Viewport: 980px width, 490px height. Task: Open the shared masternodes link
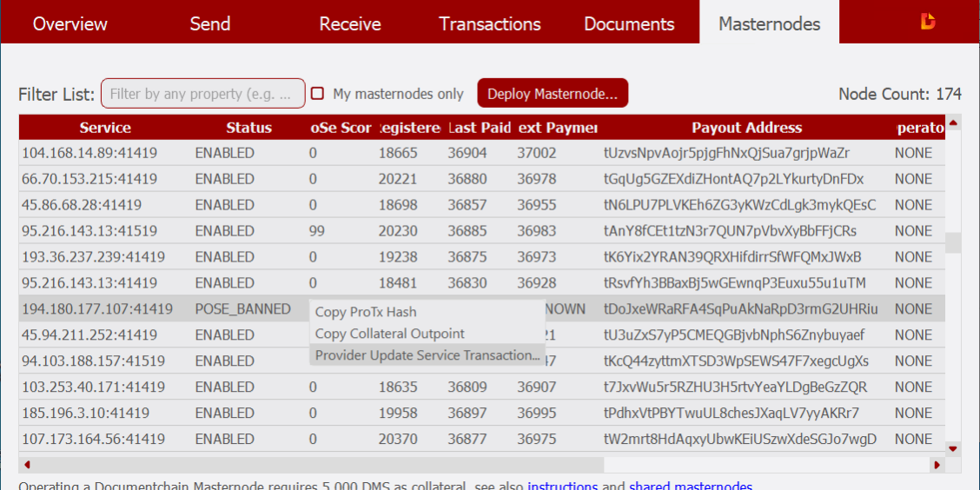coord(691,486)
